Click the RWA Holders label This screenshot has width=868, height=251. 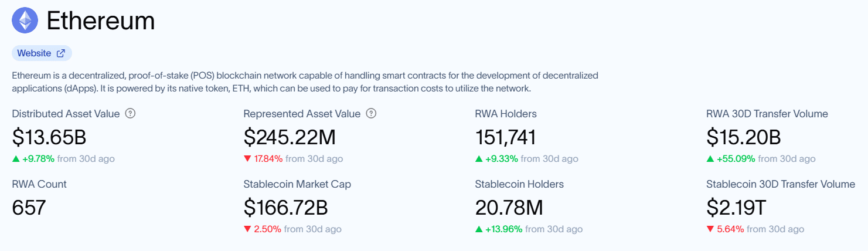pyautogui.click(x=505, y=114)
